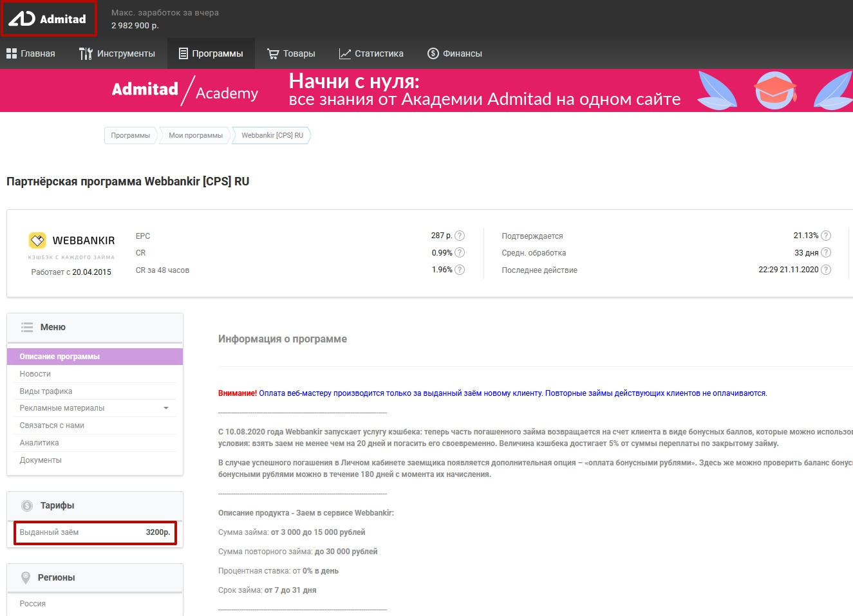Click the Информация о программе heading
This screenshot has height=616, width=853.
click(283, 339)
